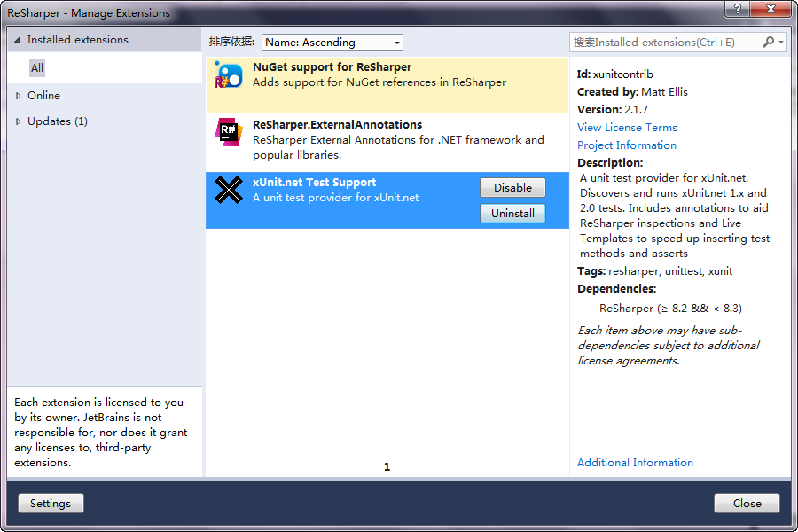Click the Help question mark button
The image size is (798, 532).
point(738,9)
